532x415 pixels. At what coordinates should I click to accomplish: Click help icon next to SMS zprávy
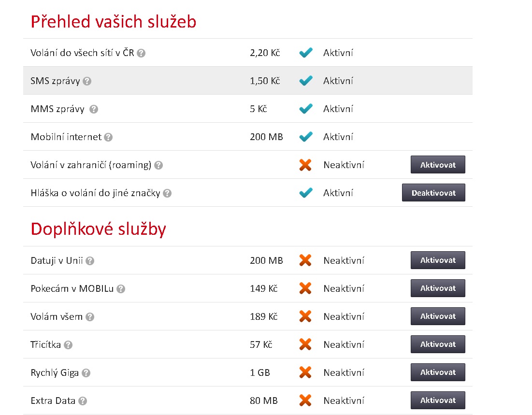87,81
